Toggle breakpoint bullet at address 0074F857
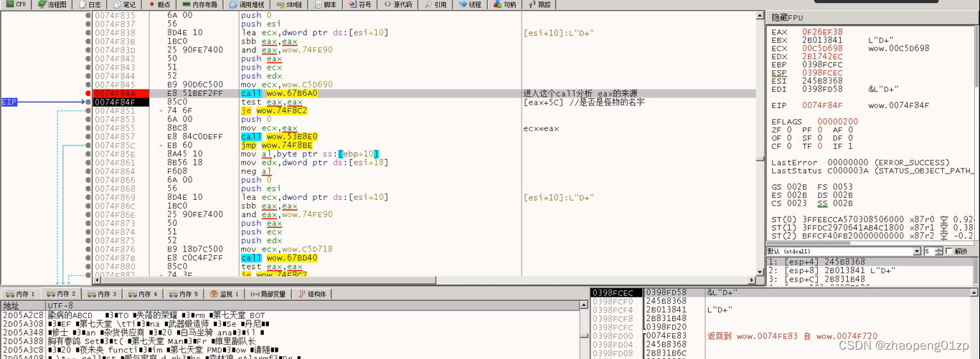980x359 pixels. click(88, 137)
